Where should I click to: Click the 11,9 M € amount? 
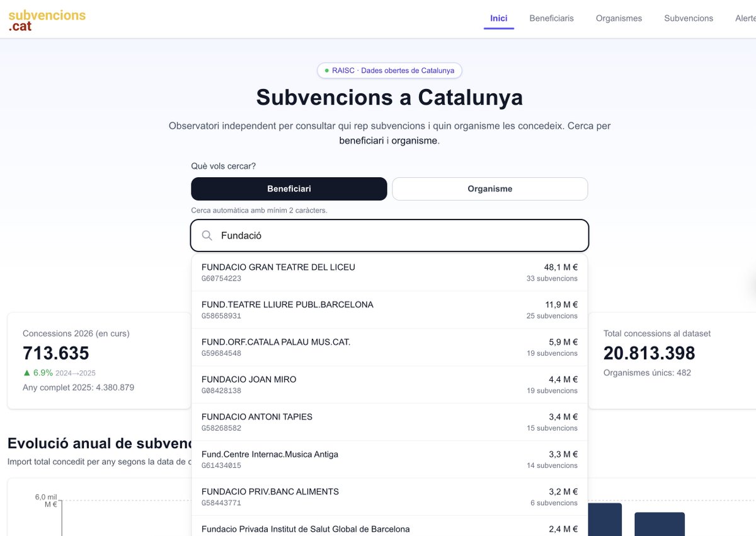[561, 304]
